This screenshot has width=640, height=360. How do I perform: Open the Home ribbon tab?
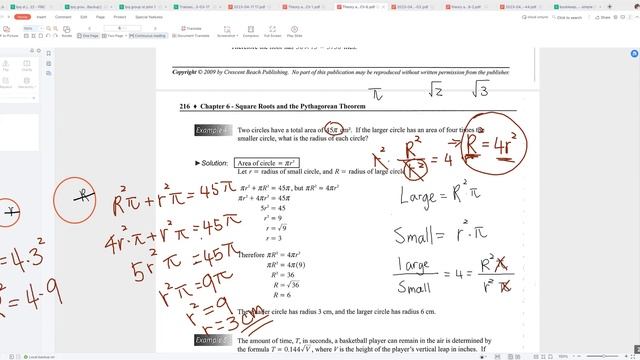tap(22, 17)
